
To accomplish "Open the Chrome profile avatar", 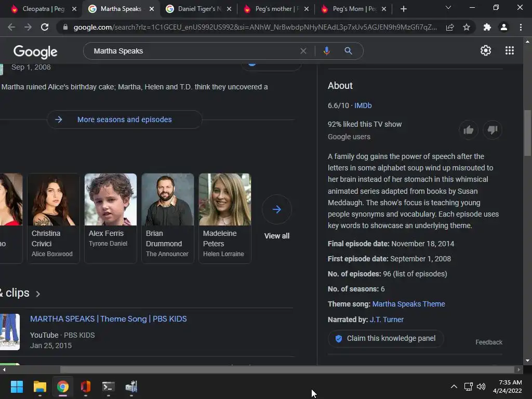I will pos(504,27).
